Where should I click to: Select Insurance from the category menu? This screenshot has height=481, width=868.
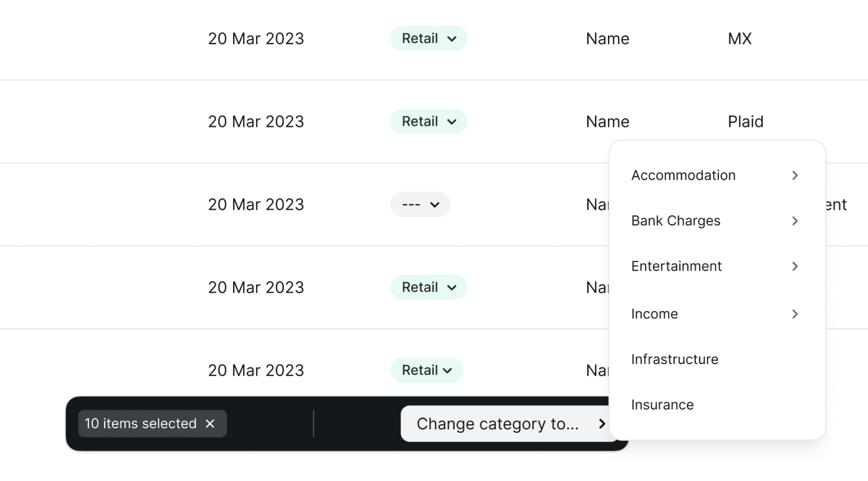717,405
